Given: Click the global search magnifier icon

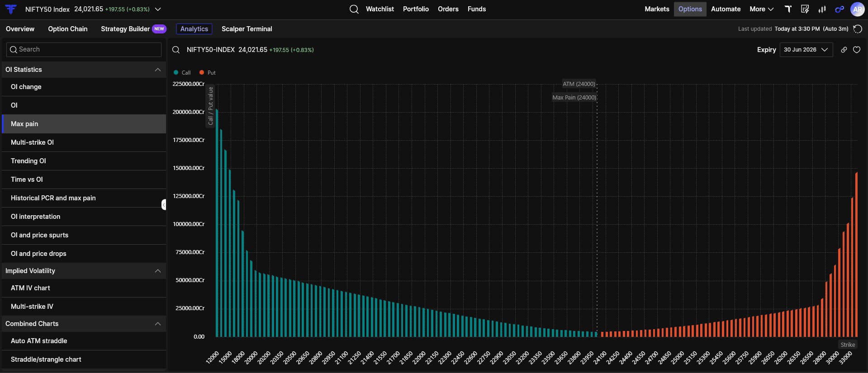Looking at the screenshot, I should tap(354, 9).
